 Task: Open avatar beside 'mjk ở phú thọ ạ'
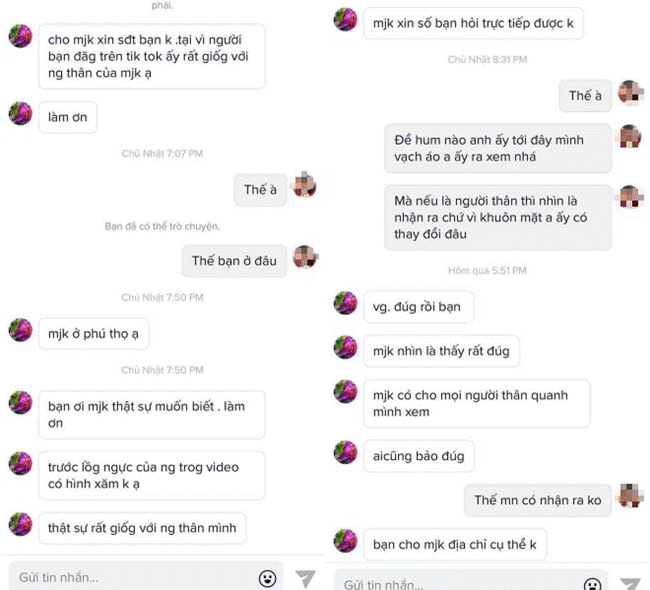pos(20,330)
